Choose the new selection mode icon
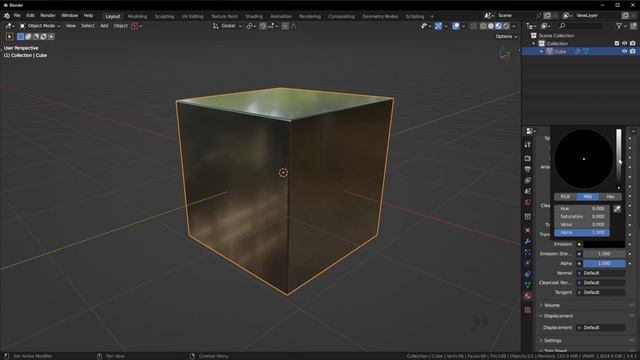Screen dimensions: 640x360 tap(20, 37)
